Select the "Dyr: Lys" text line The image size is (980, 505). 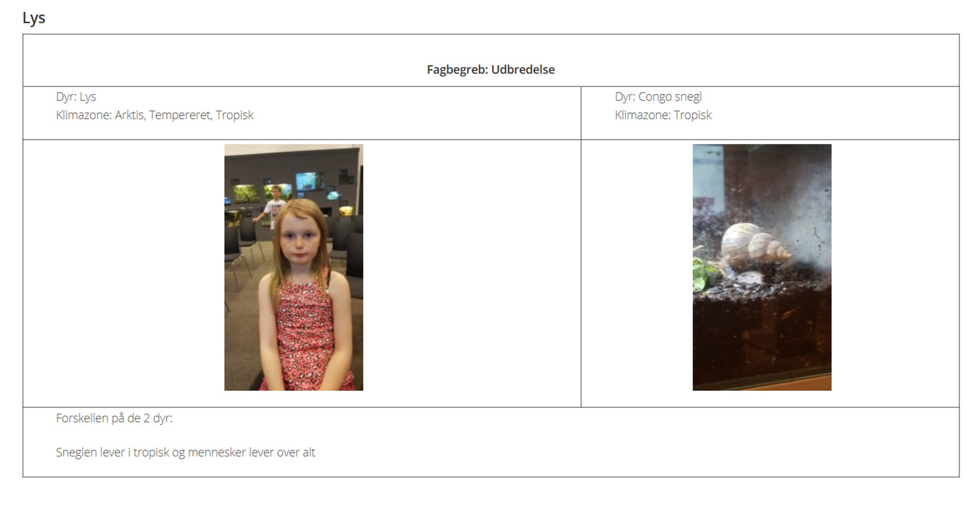click(x=76, y=97)
